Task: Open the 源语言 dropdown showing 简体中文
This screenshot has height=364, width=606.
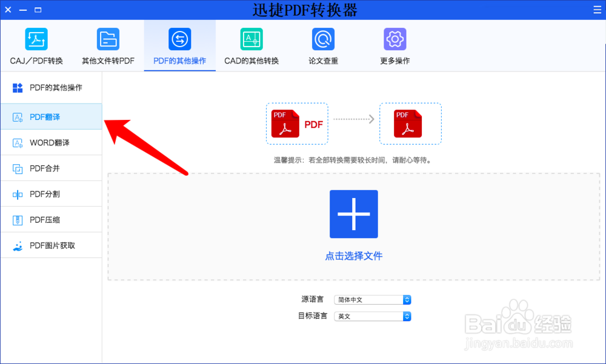Action: click(373, 300)
